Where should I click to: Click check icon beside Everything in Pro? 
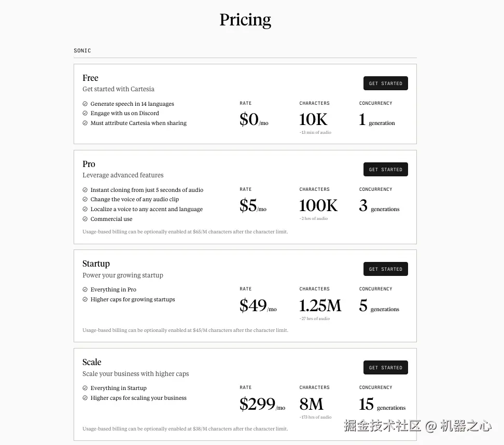[85, 289]
